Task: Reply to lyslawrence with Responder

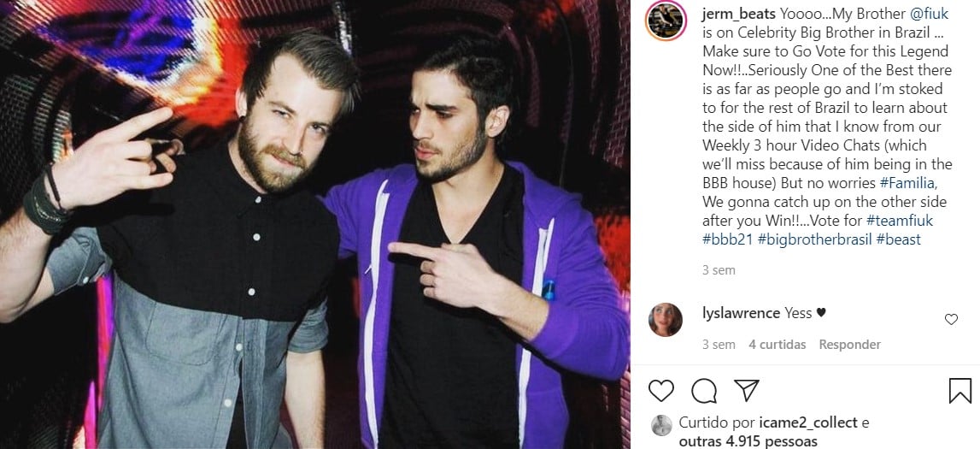Action: click(x=850, y=345)
